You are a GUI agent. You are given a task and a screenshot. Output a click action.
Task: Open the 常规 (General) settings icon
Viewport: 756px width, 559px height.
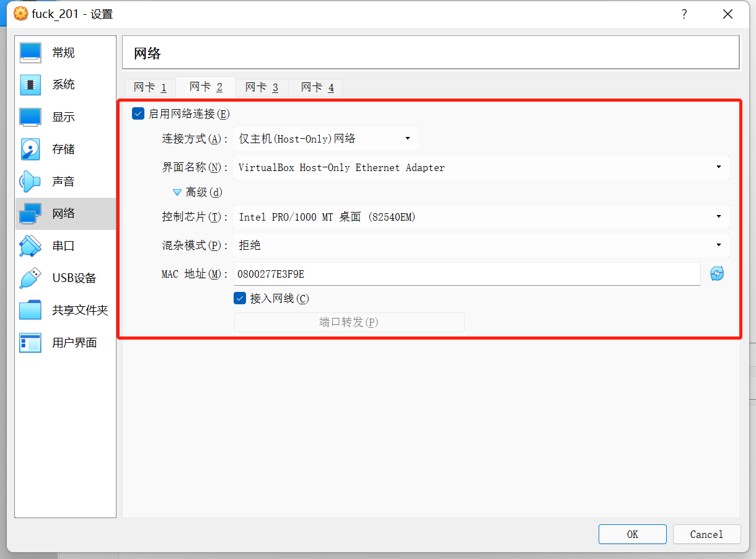pyautogui.click(x=30, y=53)
